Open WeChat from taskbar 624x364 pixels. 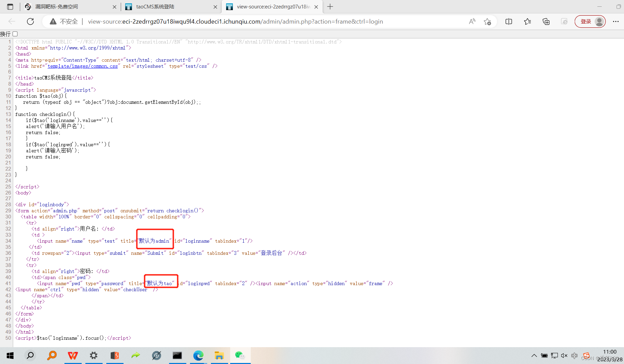tap(240, 356)
